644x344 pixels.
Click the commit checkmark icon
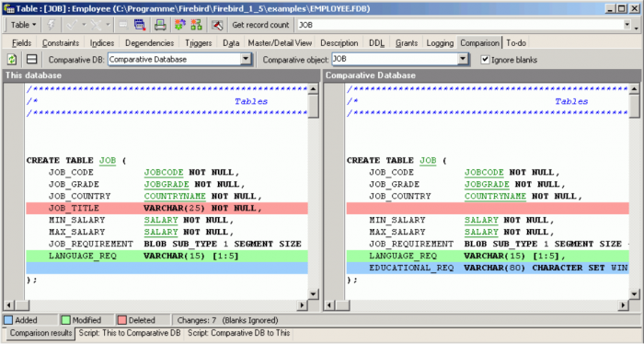pos(72,25)
